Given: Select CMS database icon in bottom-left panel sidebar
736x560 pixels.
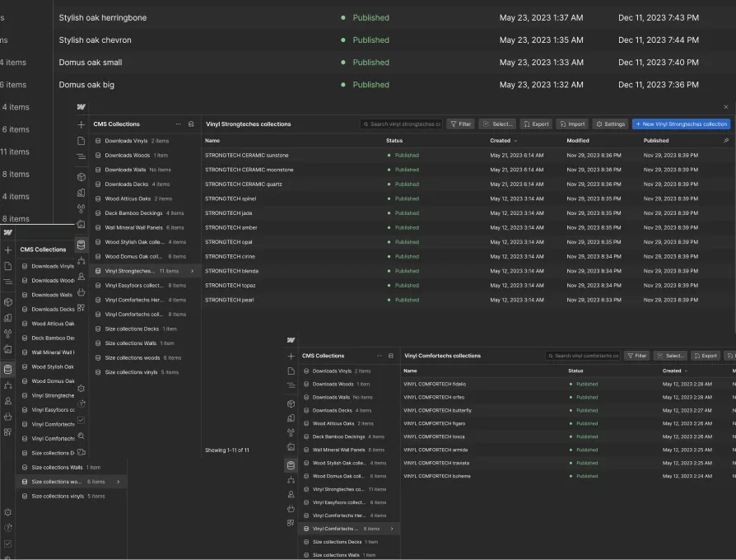Looking at the screenshot, I should pos(8,370).
